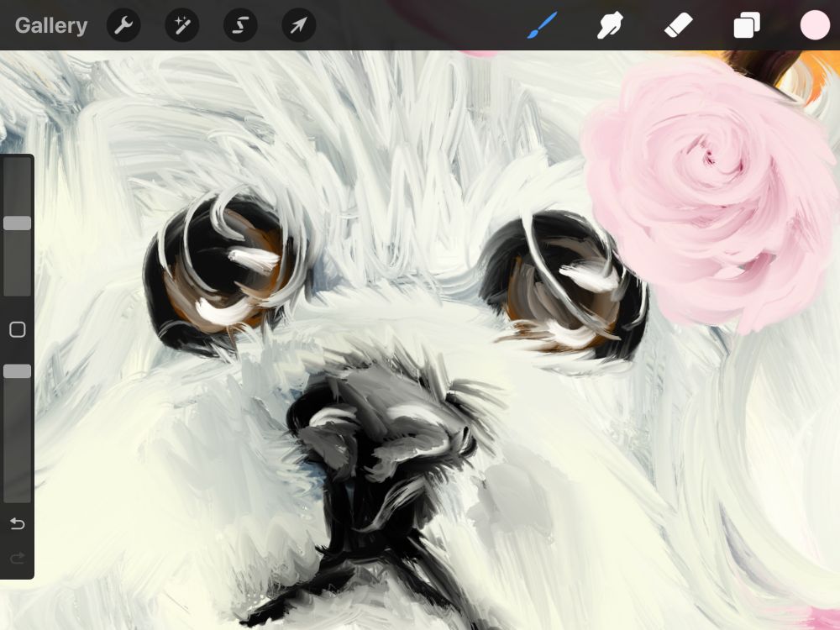The image size is (840, 630).
Task: Open the pink active color swatch
Action: coord(815,25)
